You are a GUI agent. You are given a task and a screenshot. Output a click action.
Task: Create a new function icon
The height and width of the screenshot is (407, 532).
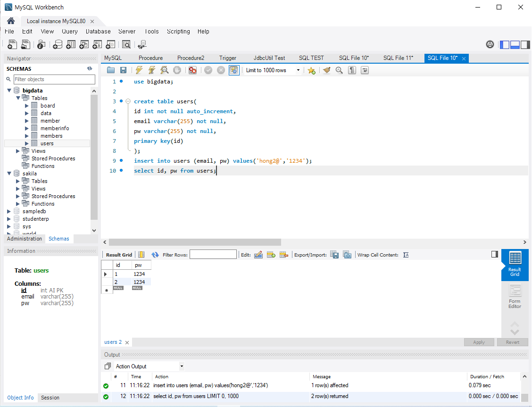coord(111,44)
